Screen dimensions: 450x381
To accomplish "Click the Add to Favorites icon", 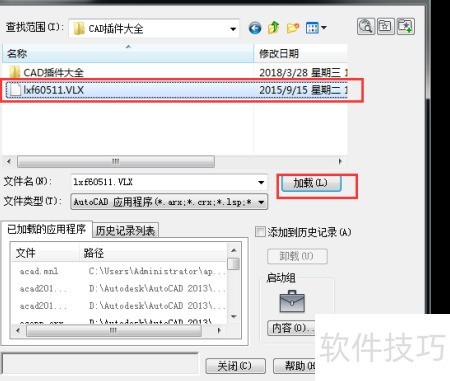I will 406,26.
